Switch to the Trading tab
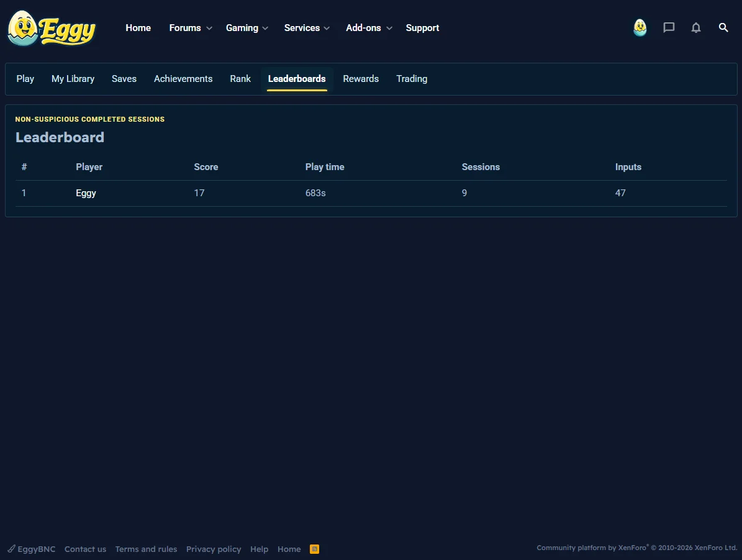This screenshot has width=742, height=560. point(412,79)
